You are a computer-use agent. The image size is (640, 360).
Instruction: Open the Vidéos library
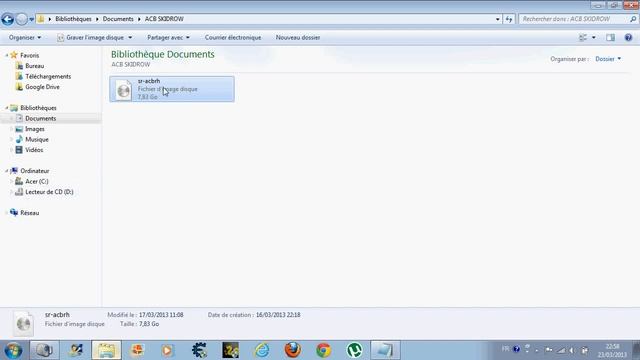34,150
